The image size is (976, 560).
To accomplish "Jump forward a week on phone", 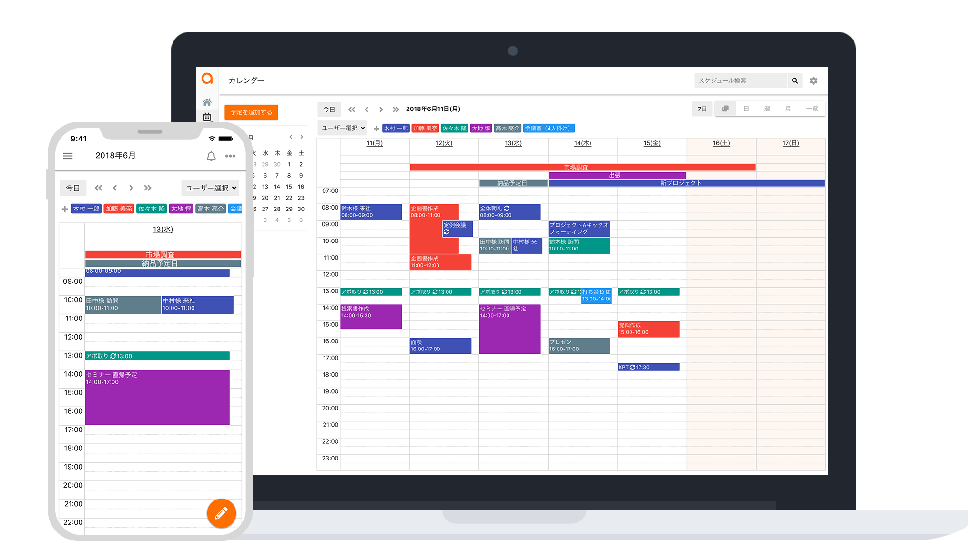I will (x=148, y=188).
